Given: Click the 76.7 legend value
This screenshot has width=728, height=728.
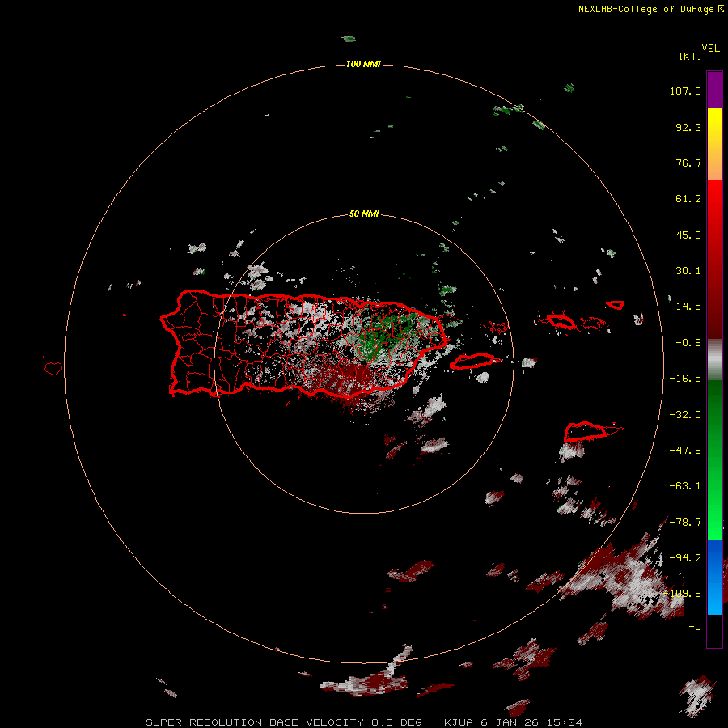Looking at the screenshot, I should (688, 163).
